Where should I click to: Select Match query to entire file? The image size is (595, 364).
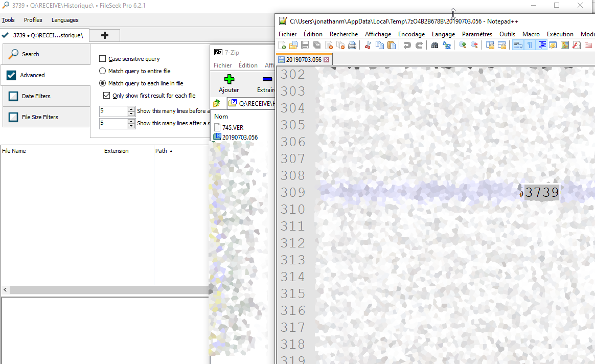(103, 71)
